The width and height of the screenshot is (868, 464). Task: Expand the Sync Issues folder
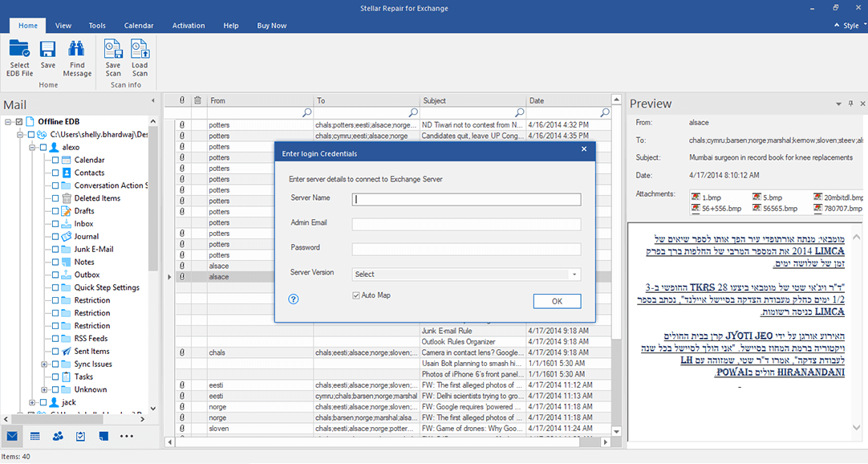(x=44, y=364)
